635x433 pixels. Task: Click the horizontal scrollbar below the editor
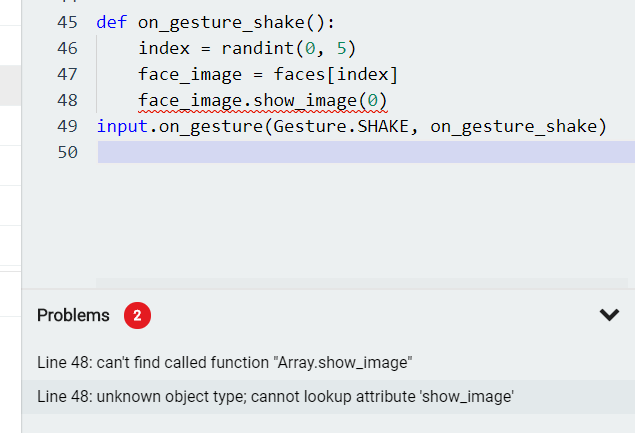pos(362,283)
